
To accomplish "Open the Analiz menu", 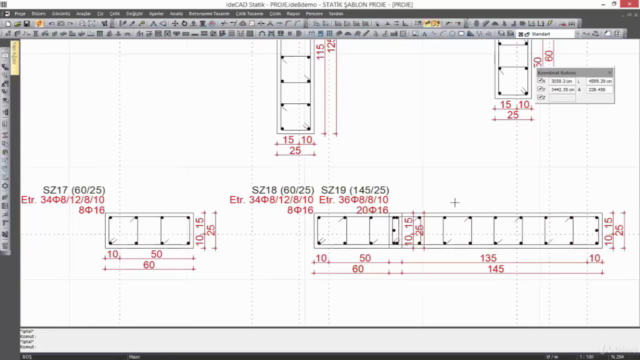I will pyautogui.click(x=176, y=14).
